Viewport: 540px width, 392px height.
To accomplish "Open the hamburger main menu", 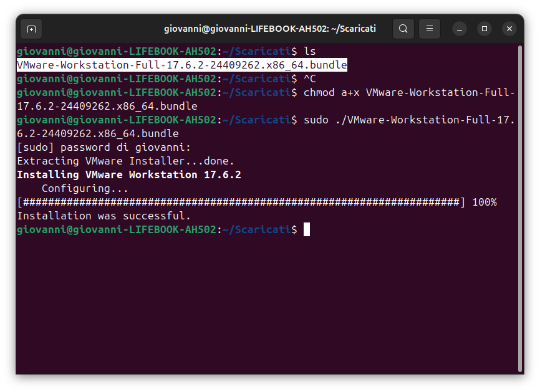I will [430, 29].
